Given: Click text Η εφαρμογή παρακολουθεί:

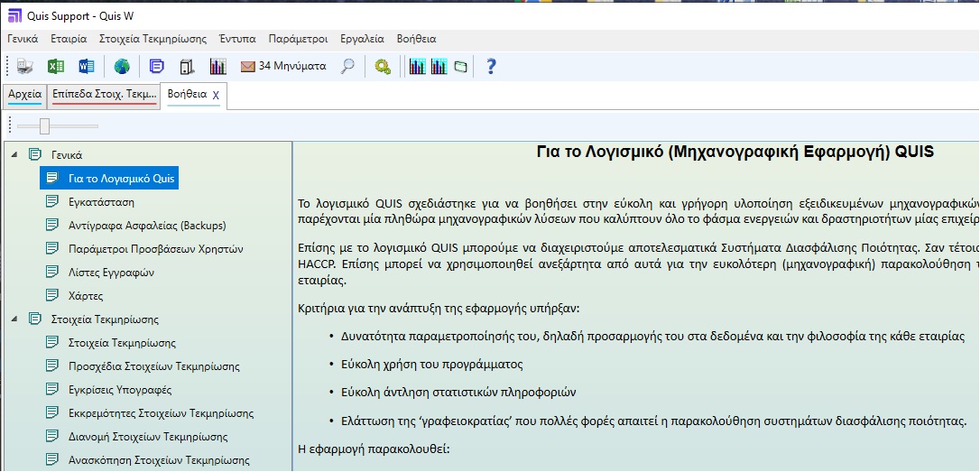Looking at the screenshot, I should (x=374, y=449).
